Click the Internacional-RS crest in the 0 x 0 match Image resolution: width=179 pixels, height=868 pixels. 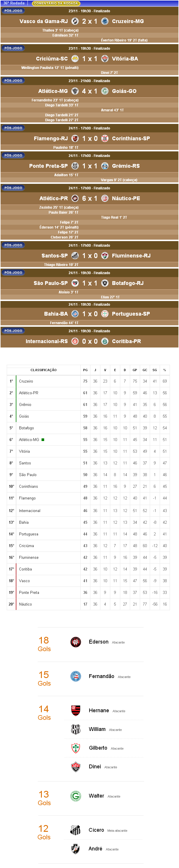(x=75, y=341)
